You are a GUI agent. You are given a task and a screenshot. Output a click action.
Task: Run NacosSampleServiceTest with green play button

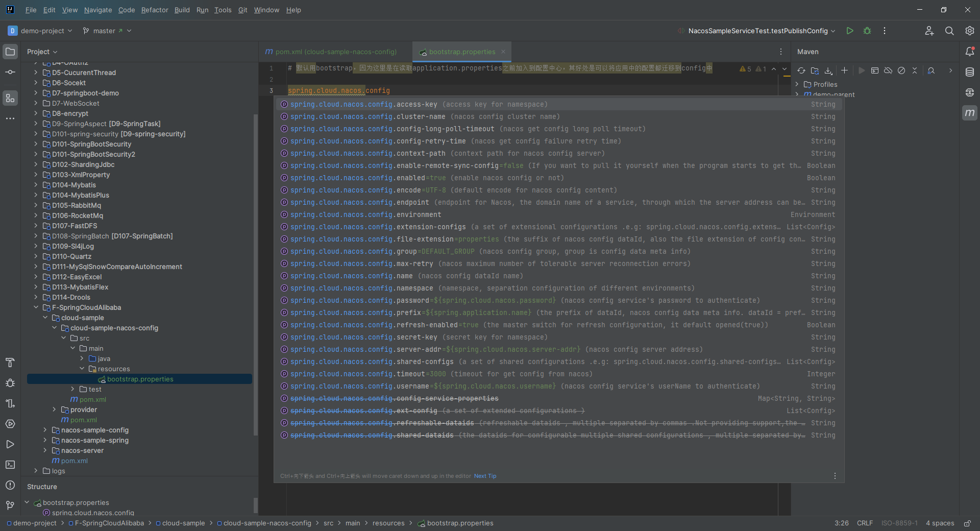(850, 31)
